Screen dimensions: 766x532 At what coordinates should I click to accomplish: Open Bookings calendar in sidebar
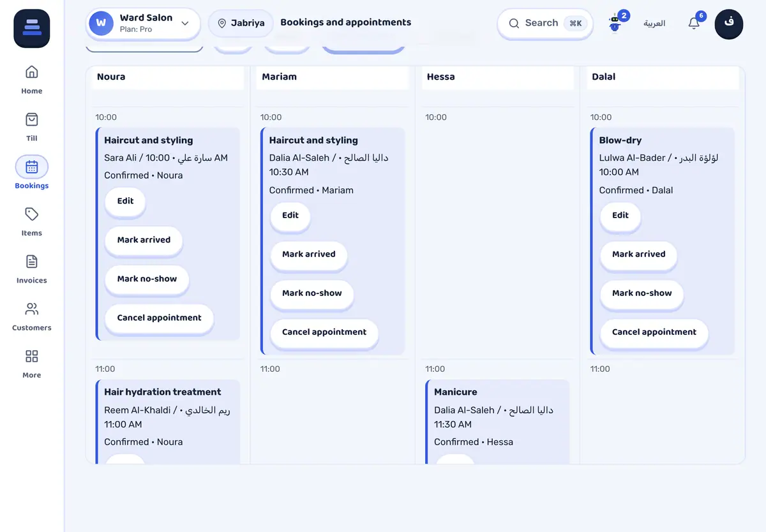[x=32, y=174]
